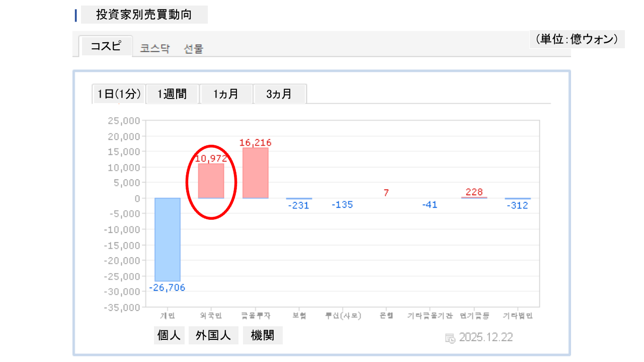The width and height of the screenshot is (644, 362).
Task: Click the 投資家別売買動向 heading
Action: pos(144,15)
